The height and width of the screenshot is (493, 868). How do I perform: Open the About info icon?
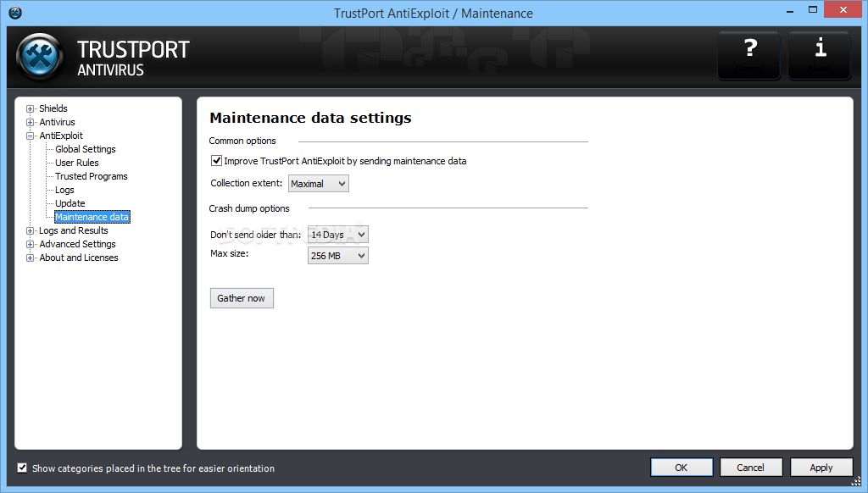[820, 55]
